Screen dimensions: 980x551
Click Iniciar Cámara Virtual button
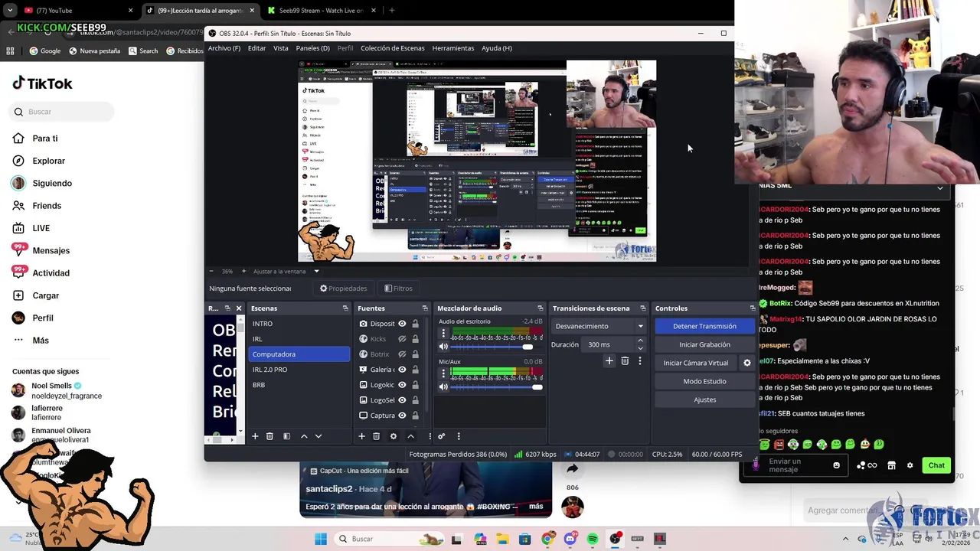tap(696, 363)
